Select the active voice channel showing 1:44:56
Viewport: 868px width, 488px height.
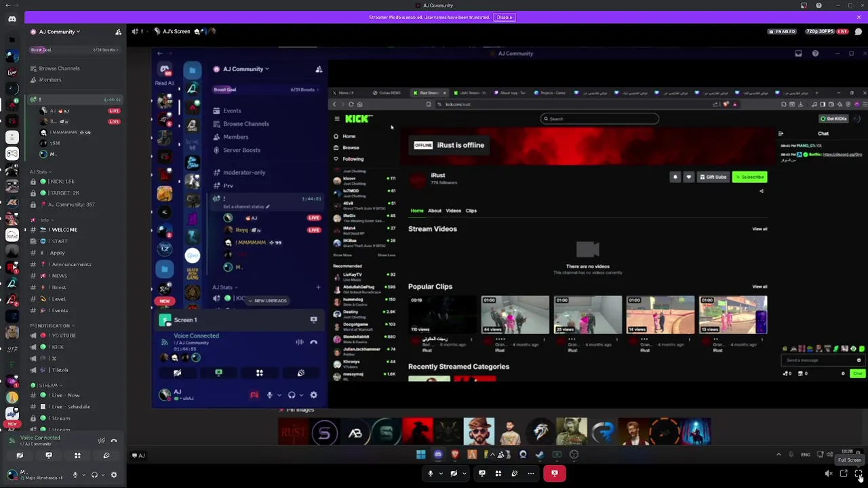[x=75, y=100]
